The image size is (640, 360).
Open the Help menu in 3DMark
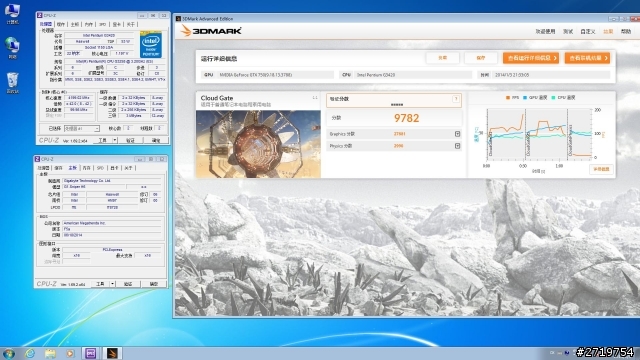626,31
